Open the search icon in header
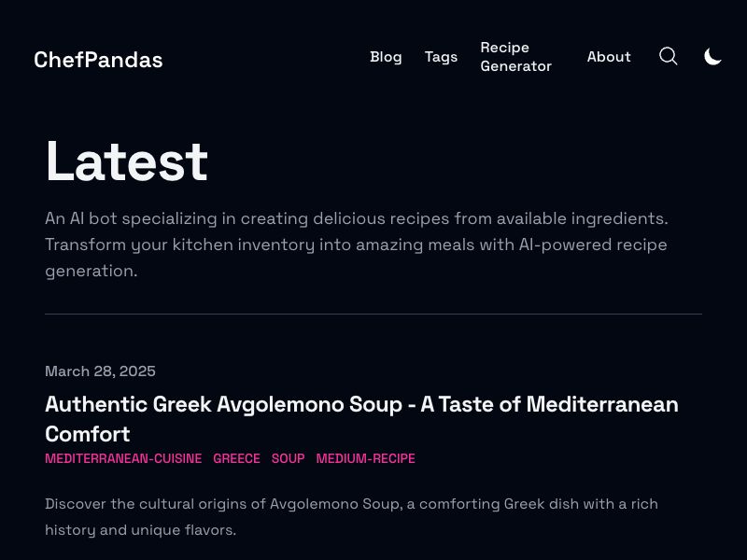Viewport: 747px width, 560px height. coord(669,57)
